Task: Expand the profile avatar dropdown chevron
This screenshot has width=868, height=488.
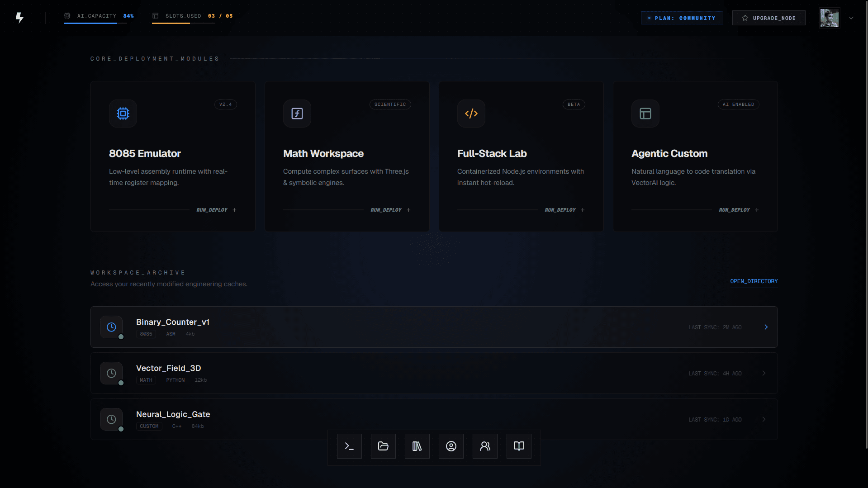Action: tap(851, 18)
